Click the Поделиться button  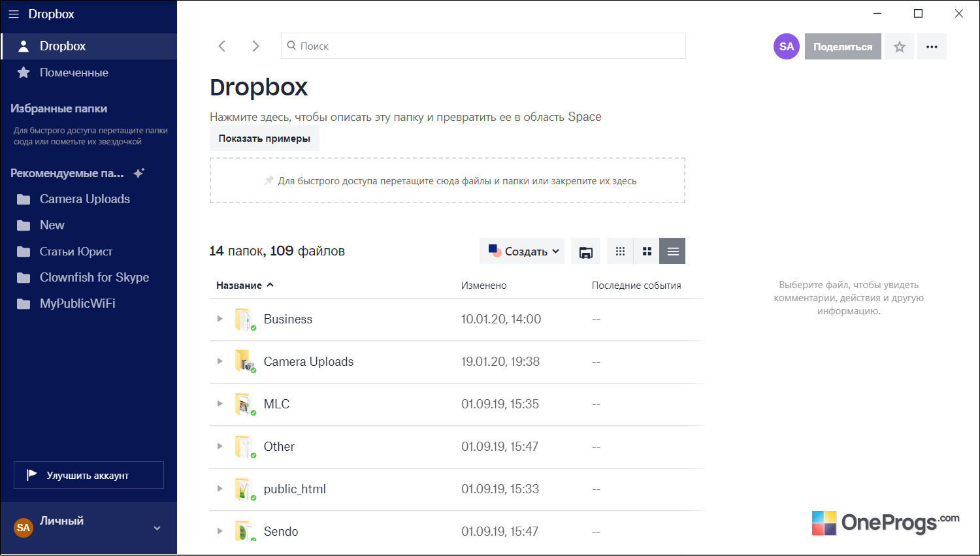coord(843,46)
